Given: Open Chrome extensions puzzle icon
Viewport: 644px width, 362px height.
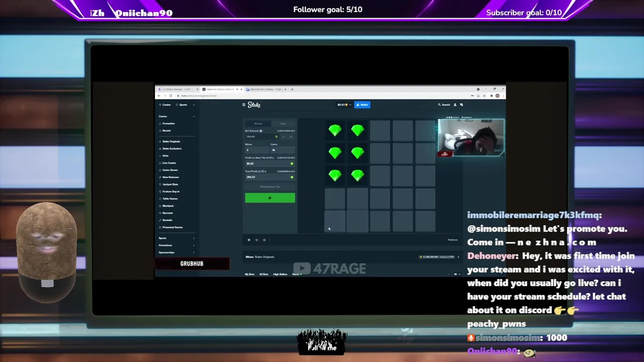Looking at the screenshot, I should coord(491,96).
